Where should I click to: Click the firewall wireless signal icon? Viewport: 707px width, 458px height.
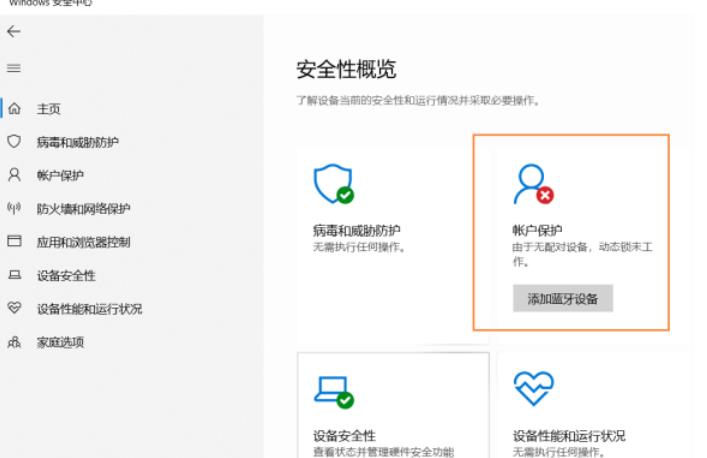[x=14, y=208]
